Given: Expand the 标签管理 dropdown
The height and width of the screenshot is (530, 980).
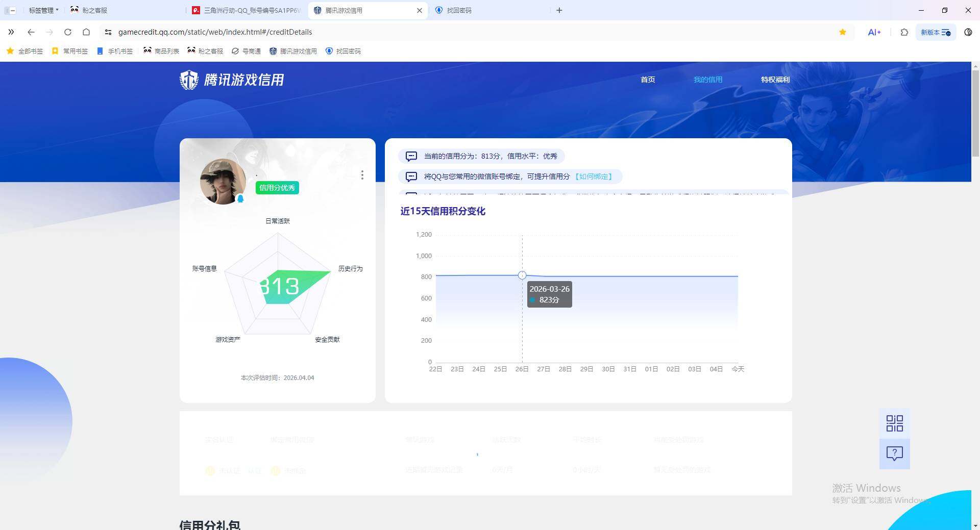Looking at the screenshot, I should coord(42,10).
